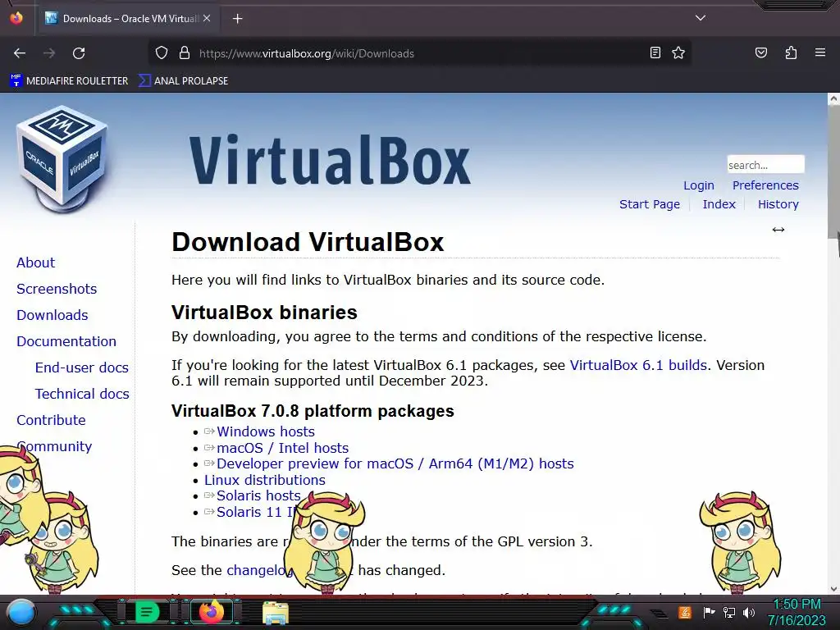Download the Windows hosts package
The width and height of the screenshot is (840, 630).
(265, 431)
